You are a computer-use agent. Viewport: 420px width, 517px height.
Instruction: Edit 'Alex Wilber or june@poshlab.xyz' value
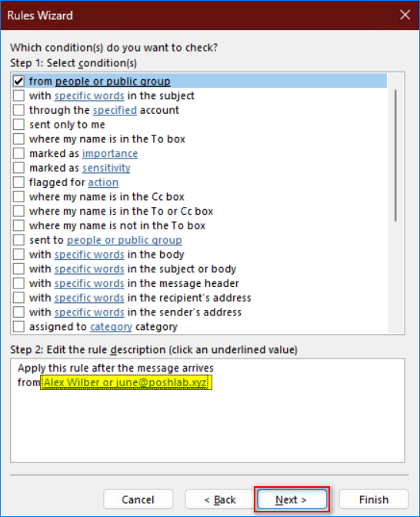tap(126, 382)
